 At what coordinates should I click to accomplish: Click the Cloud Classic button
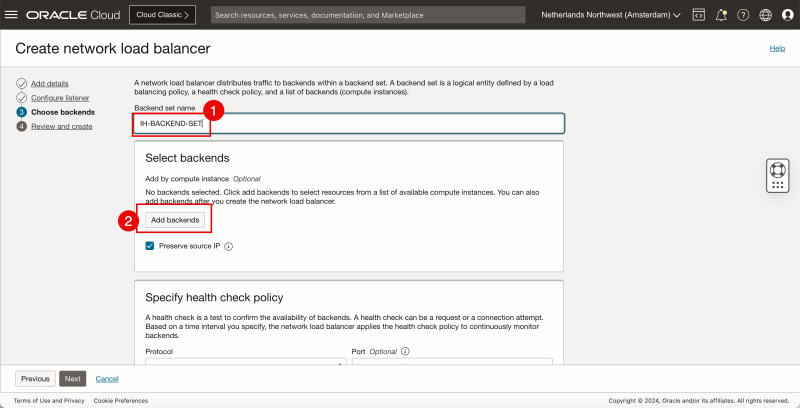[x=163, y=15]
